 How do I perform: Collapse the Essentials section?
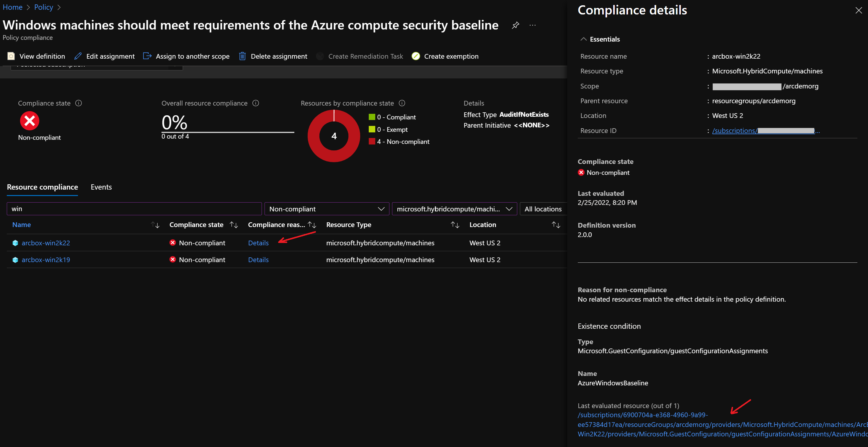pos(584,39)
